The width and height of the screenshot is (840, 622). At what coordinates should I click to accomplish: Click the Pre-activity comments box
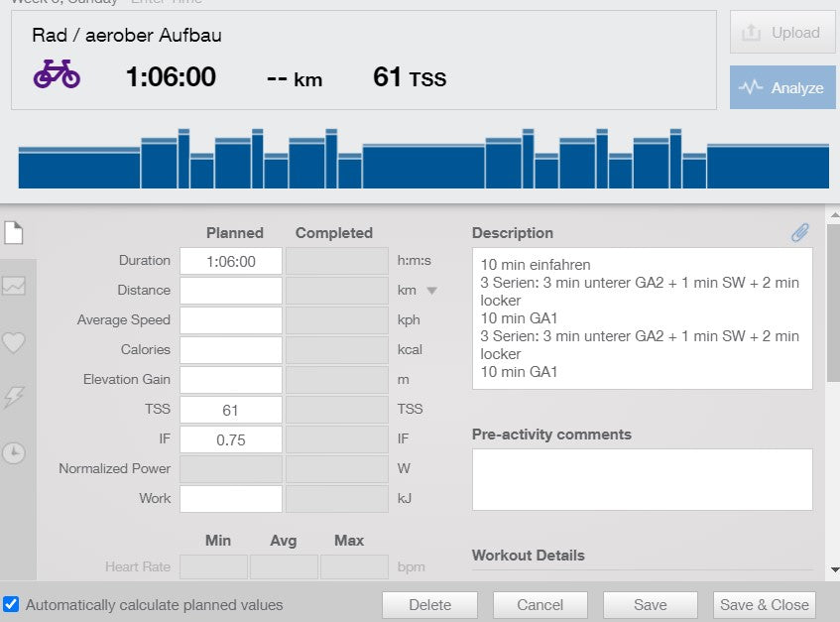642,479
